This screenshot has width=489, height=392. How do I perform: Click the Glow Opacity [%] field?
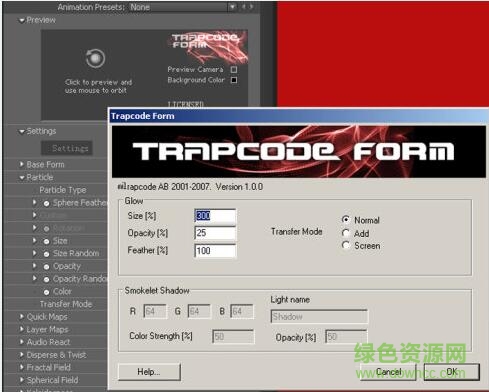tap(215, 233)
